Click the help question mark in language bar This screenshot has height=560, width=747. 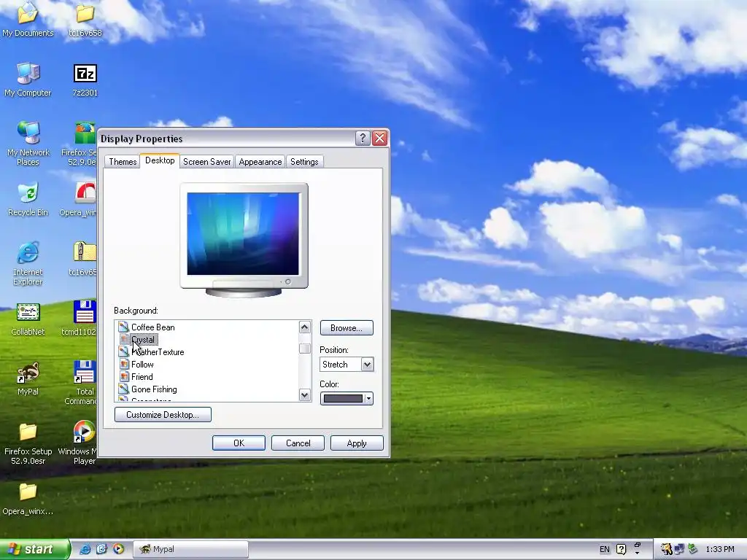click(x=622, y=549)
